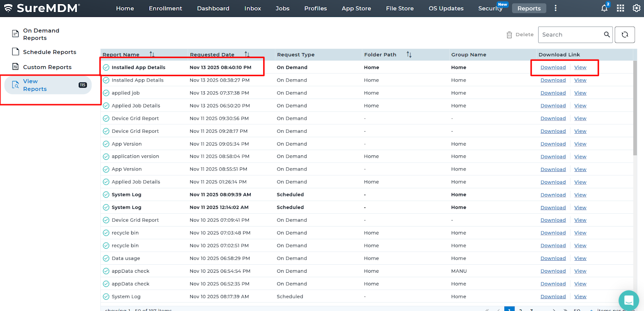Refresh the reports list

coord(625,35)
